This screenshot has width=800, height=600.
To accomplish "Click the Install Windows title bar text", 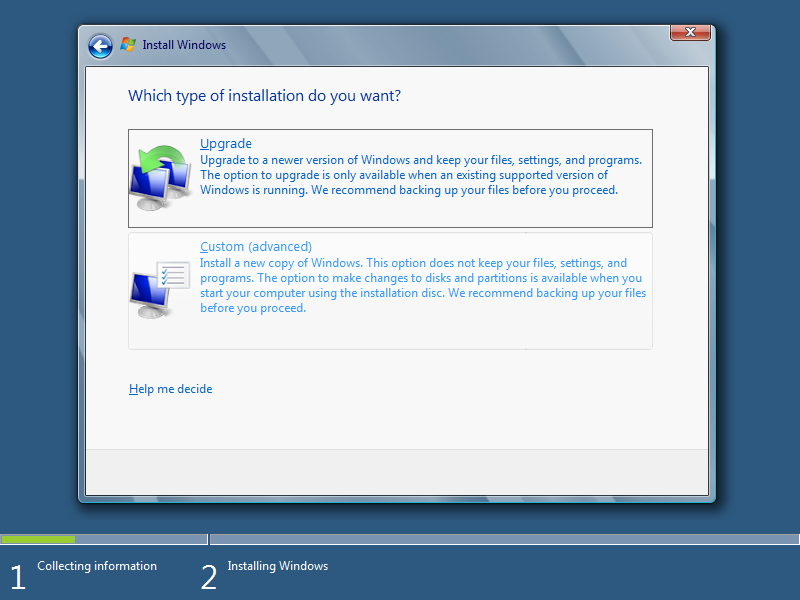I will coord(184,44).
